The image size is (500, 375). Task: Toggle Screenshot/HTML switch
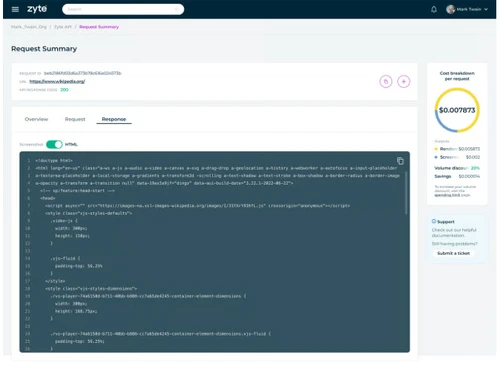coord(54,144)
